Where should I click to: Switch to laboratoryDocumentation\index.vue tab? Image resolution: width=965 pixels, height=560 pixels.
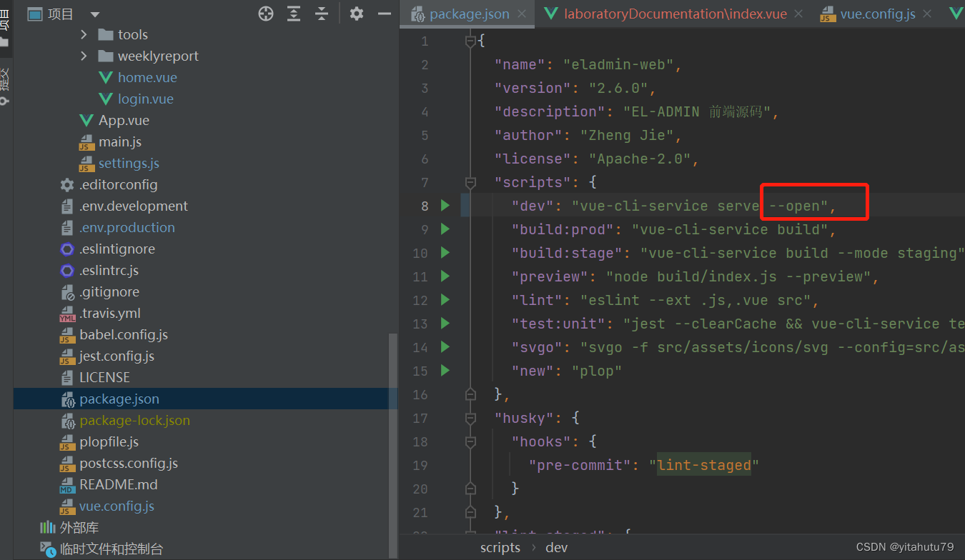pyautogui.click(x=674, y=14)
